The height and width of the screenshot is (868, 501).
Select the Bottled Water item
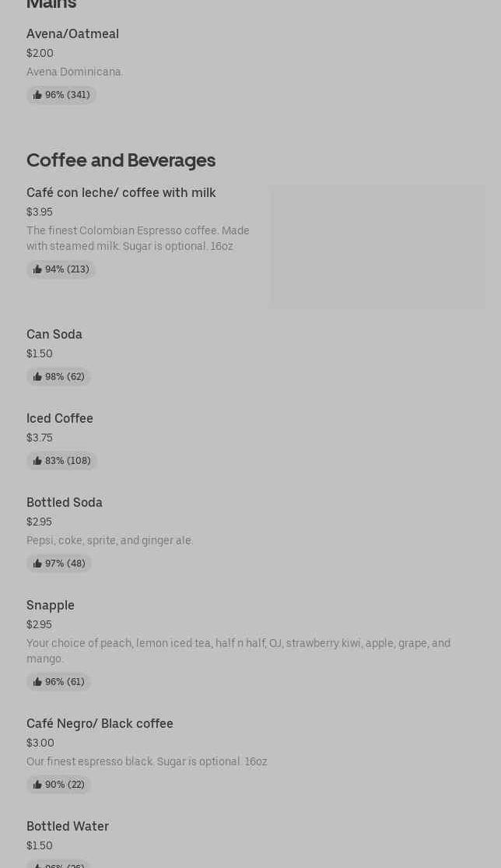pos(68,826)
